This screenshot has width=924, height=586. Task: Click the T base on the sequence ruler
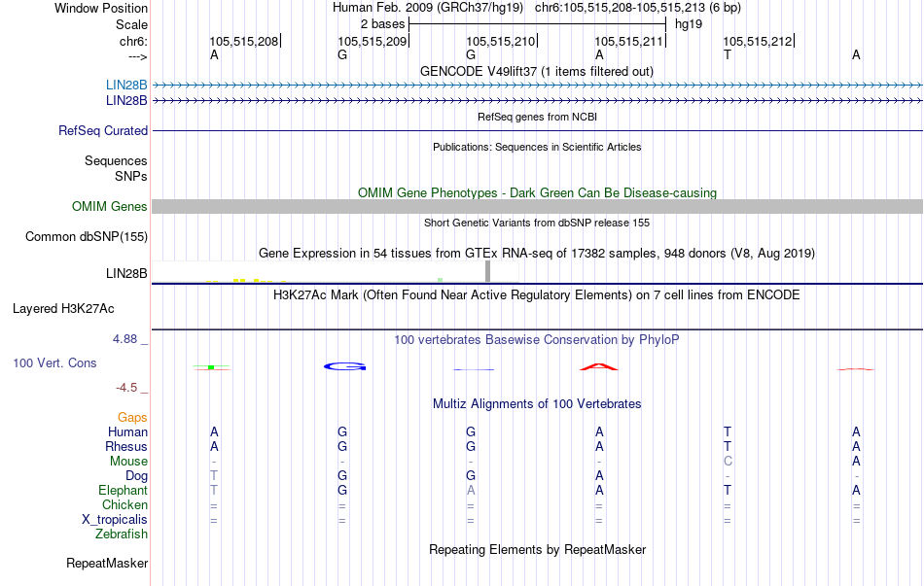click(x=728, y=55)
